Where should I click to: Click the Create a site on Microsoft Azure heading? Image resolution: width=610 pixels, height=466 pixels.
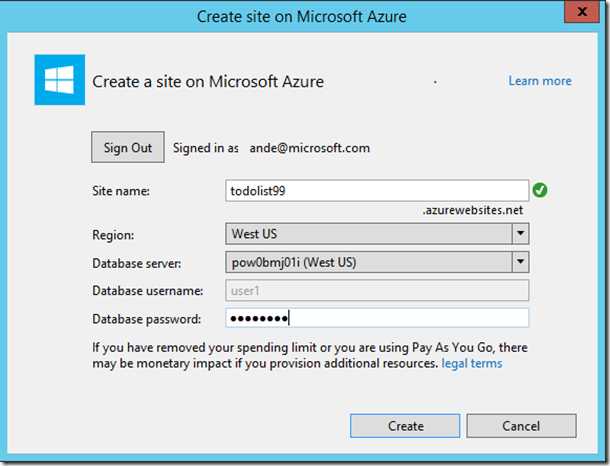[208, 82]
